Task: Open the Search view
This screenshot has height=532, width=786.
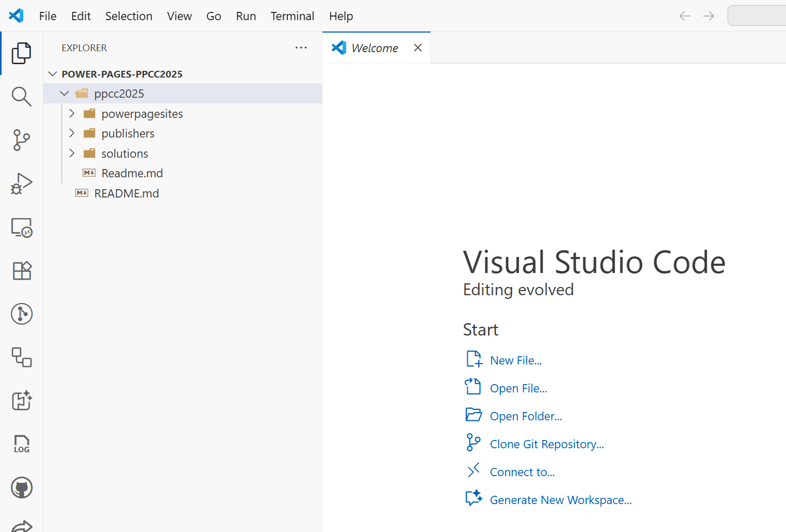Action: [21, 96]
